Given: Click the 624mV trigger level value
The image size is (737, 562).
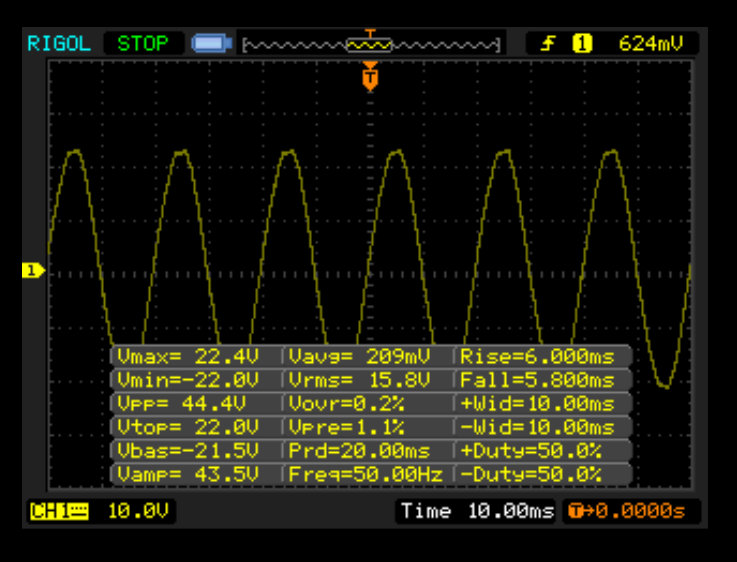Looking at the screenshot, I should (x=651, y=44).
